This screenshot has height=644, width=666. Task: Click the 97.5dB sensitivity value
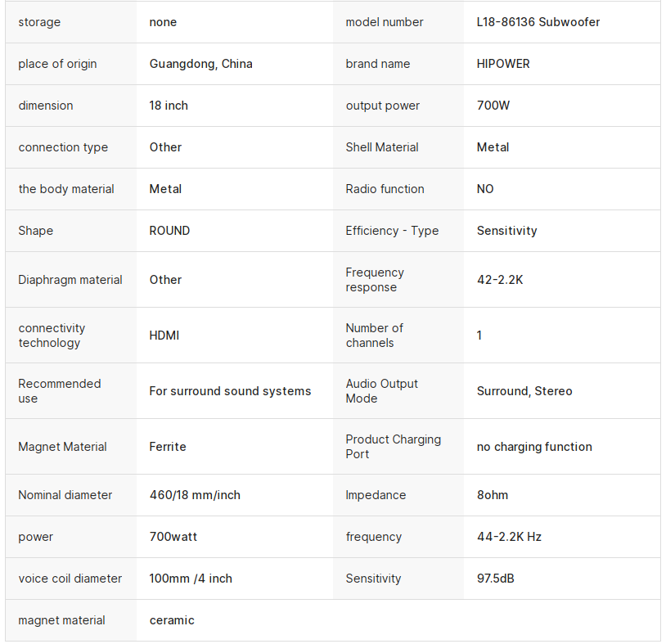click(x=495, y=579)
